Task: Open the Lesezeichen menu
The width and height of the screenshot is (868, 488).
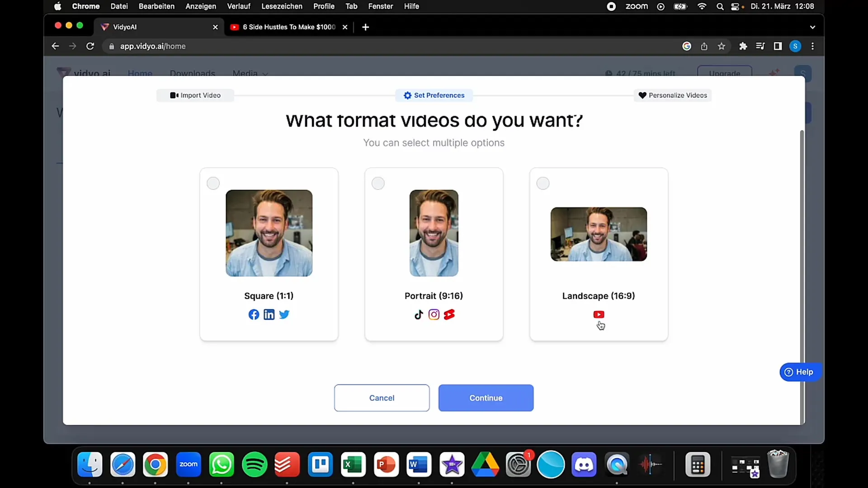Action: pos(282,6)
